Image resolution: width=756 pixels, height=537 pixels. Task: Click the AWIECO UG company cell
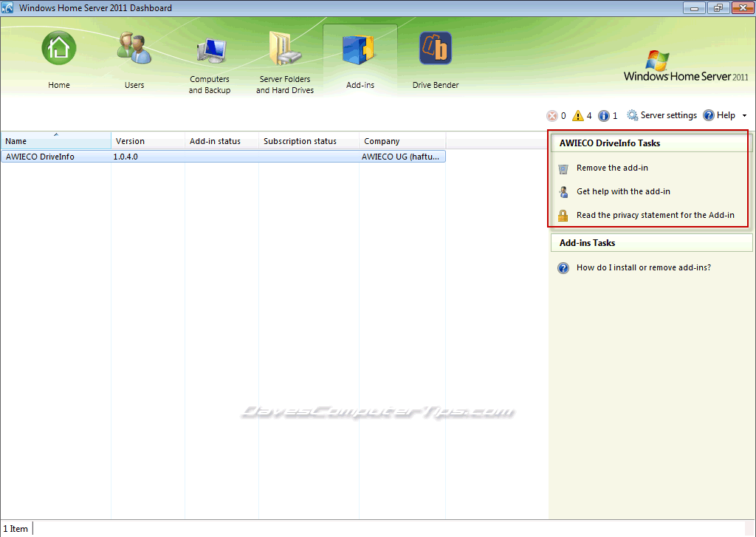click(400, 157)
